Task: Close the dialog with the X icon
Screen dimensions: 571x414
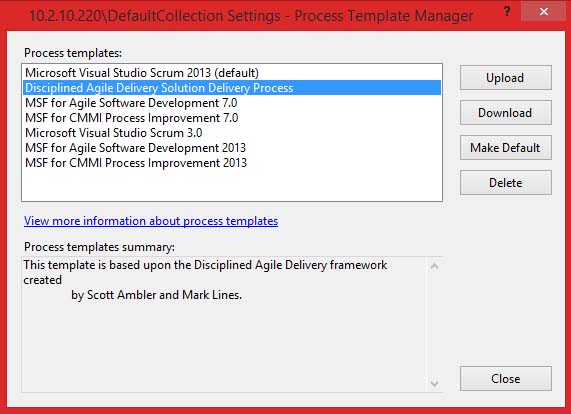Action: click(x=544, y=12)
